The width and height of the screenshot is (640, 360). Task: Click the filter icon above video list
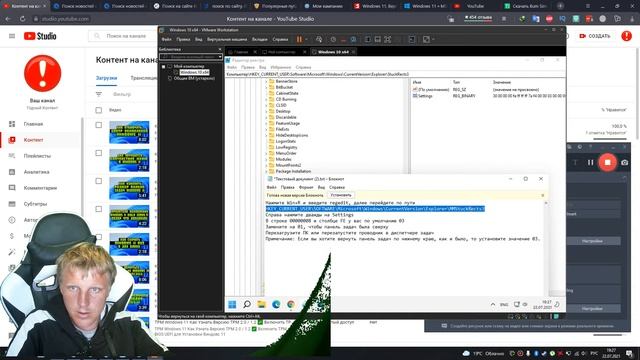[x=99, y=94]
